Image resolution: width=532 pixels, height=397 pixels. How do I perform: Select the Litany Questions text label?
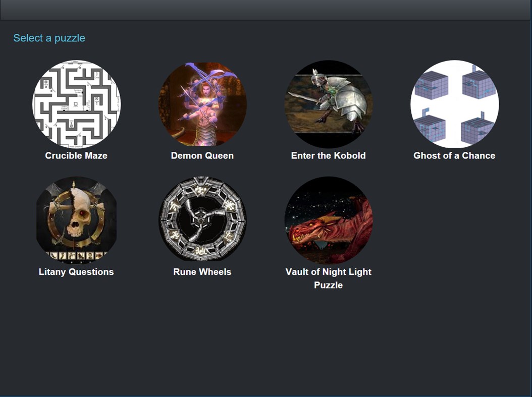[76, 272]
